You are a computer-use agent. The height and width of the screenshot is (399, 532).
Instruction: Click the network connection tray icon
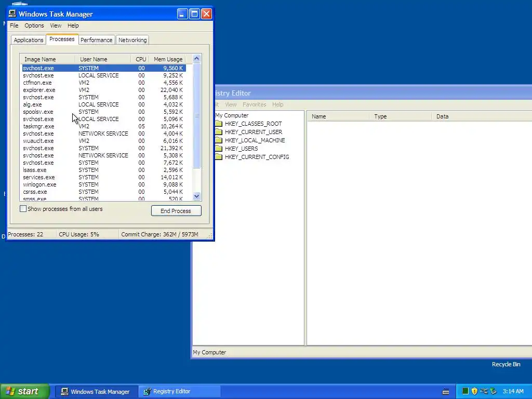click(x=484, y=391)
